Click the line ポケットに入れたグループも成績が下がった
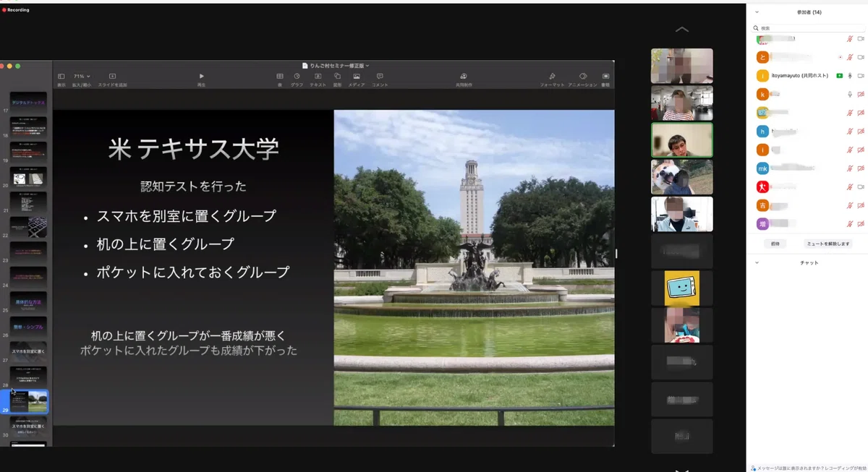The height and width of the screenshot is (472, 868). click(189, 351)
